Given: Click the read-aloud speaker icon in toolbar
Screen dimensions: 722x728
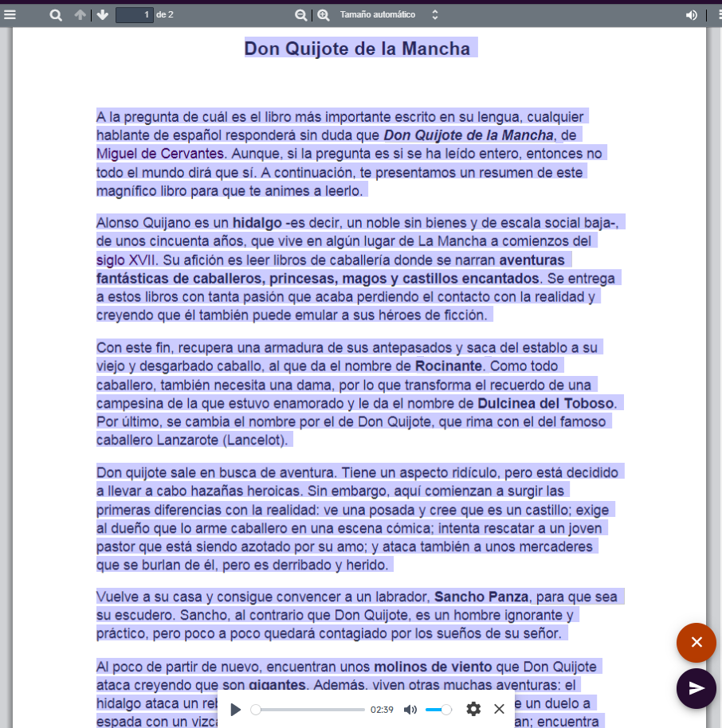Looking at the screenshot, I should pyautogui.click(x=692, y=15).
